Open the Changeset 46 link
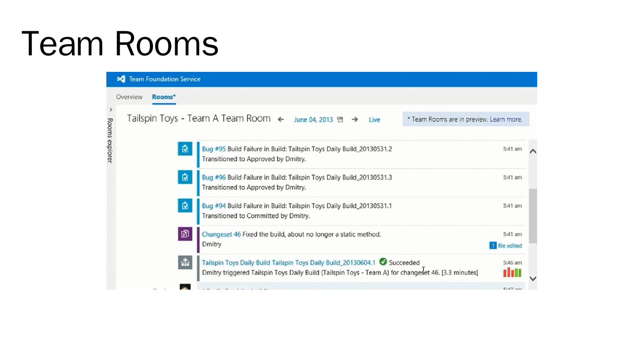 221,234
